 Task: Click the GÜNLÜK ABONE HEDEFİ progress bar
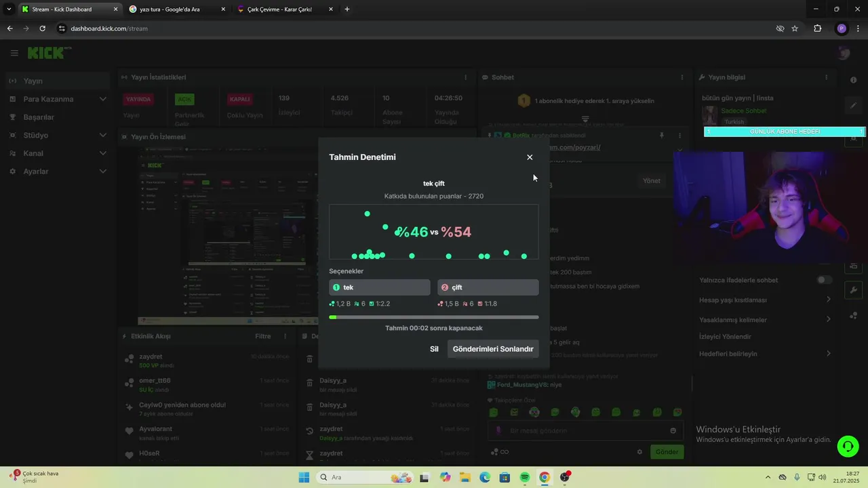coord(785,131)
